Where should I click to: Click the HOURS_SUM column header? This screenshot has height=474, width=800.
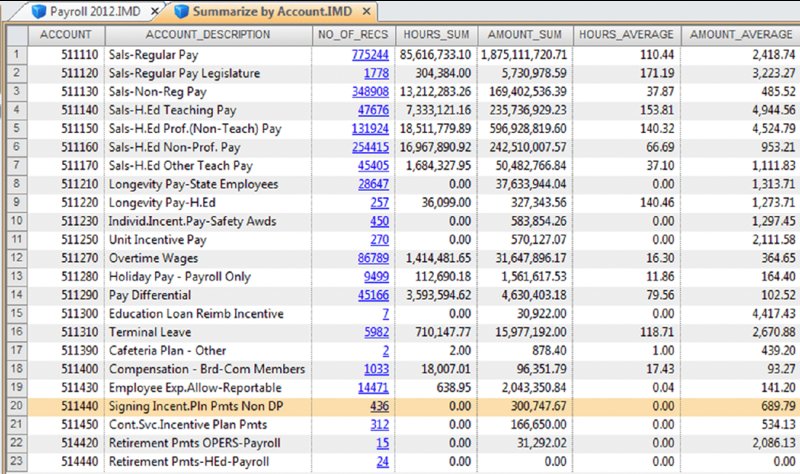(436, 35)
